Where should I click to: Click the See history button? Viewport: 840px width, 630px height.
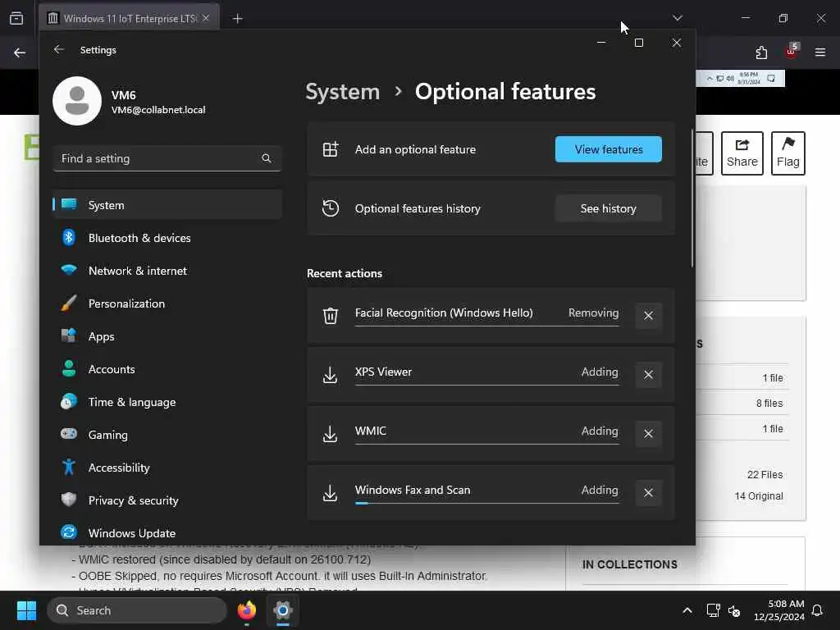[609, 208]
